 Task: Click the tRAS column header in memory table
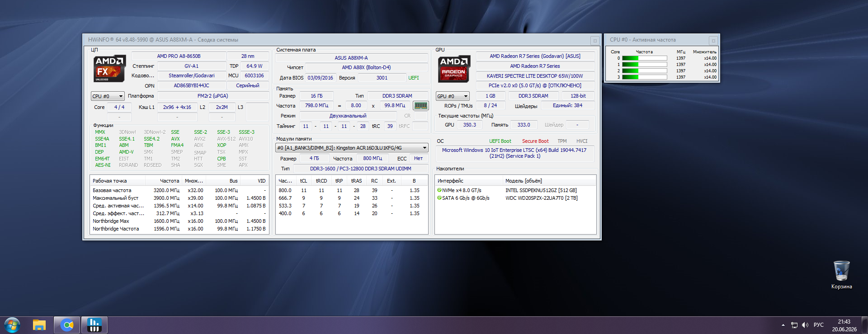click(x=357, y=181)
